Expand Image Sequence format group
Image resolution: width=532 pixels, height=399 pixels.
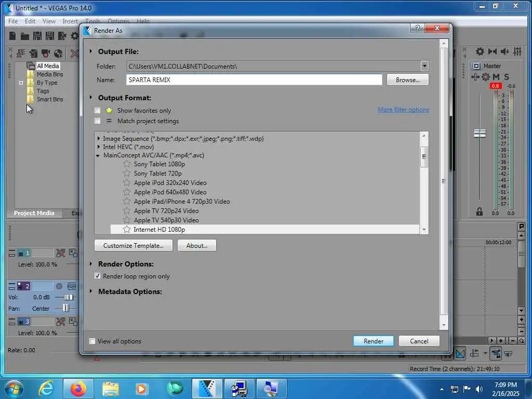[98, 138]
